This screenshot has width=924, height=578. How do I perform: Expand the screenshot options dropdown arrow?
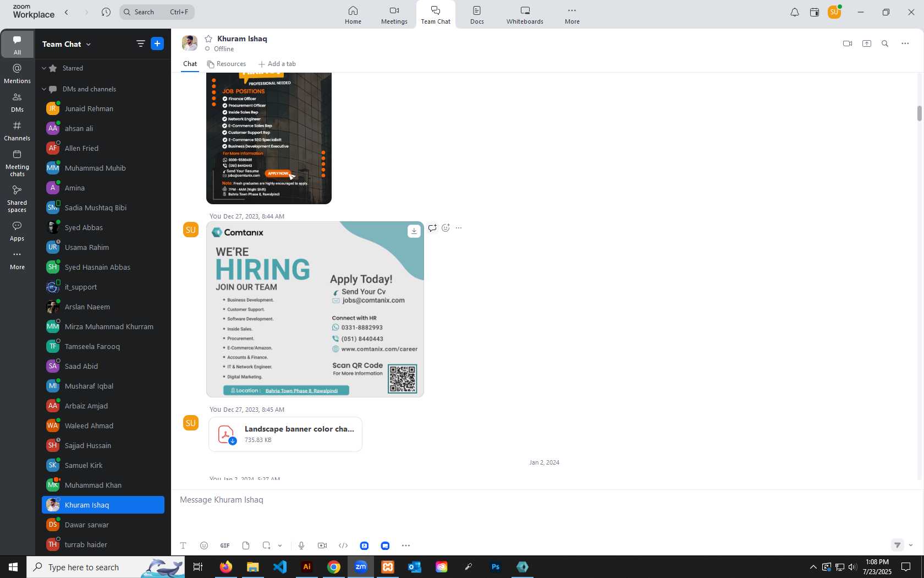click(x=280, y=546)
